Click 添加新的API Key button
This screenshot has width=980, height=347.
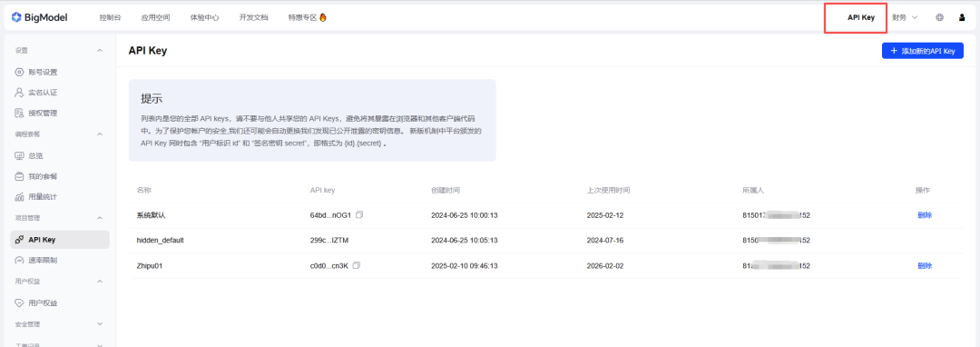tap(923, 51)
